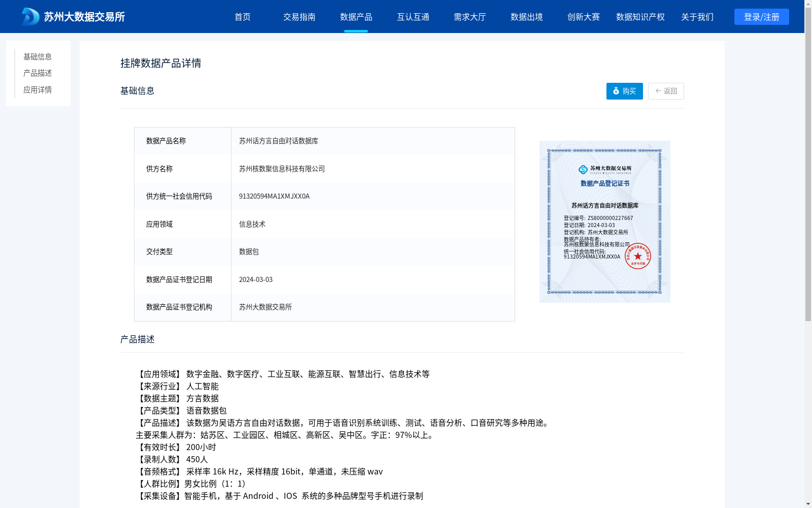Open the 数据知识产权 menu item

click(x=640, y=17)
